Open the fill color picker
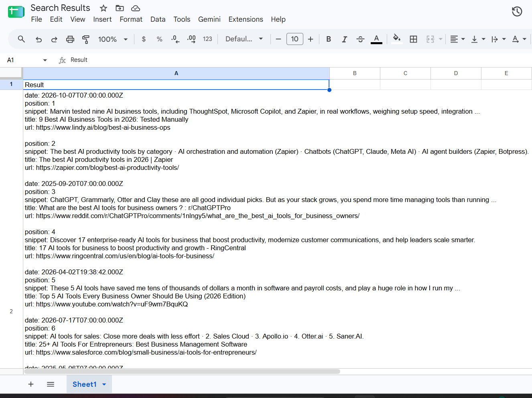The height and width of the screenshot is (398, 532). [397, 39]
